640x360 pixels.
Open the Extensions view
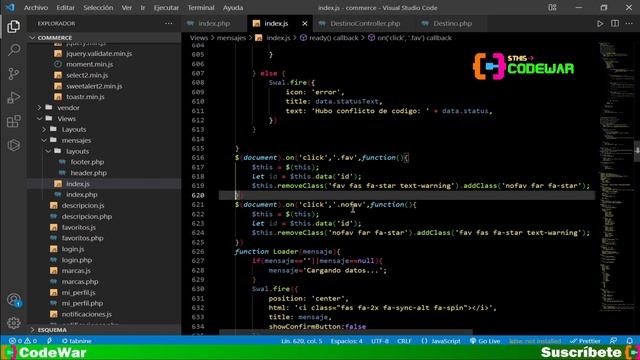13,121
